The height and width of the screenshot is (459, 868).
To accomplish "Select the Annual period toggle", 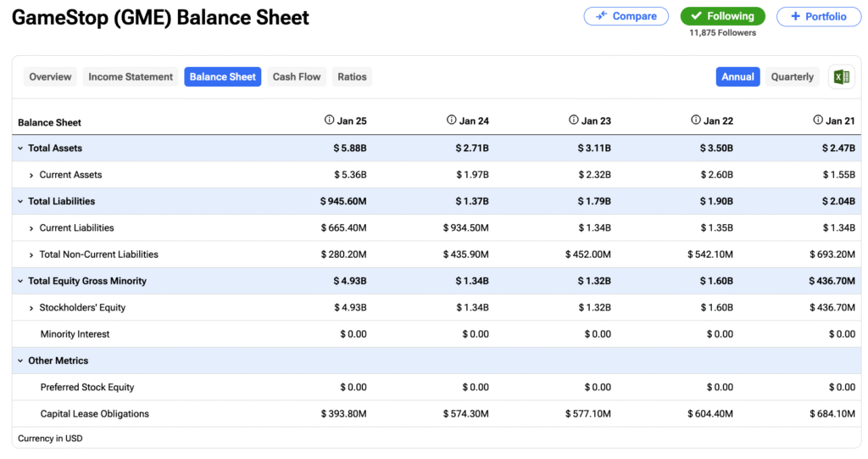I will pos(737,77).
